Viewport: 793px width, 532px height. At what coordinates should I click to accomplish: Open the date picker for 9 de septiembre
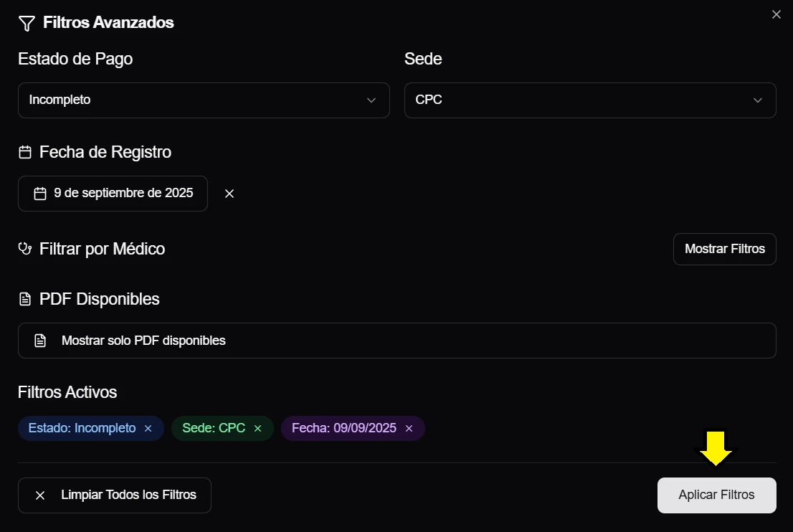[113, 194]
